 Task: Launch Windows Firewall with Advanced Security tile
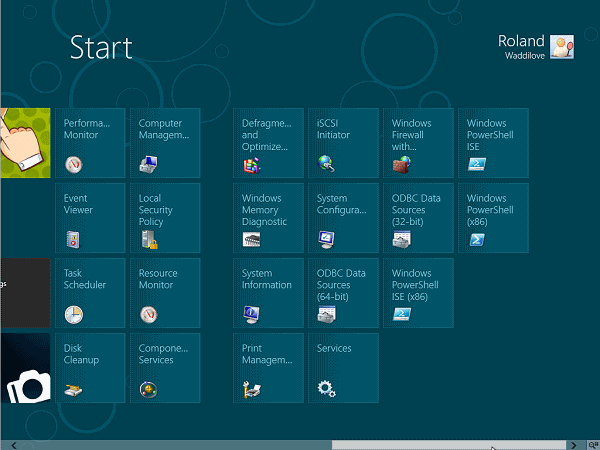tap(419, 143)
